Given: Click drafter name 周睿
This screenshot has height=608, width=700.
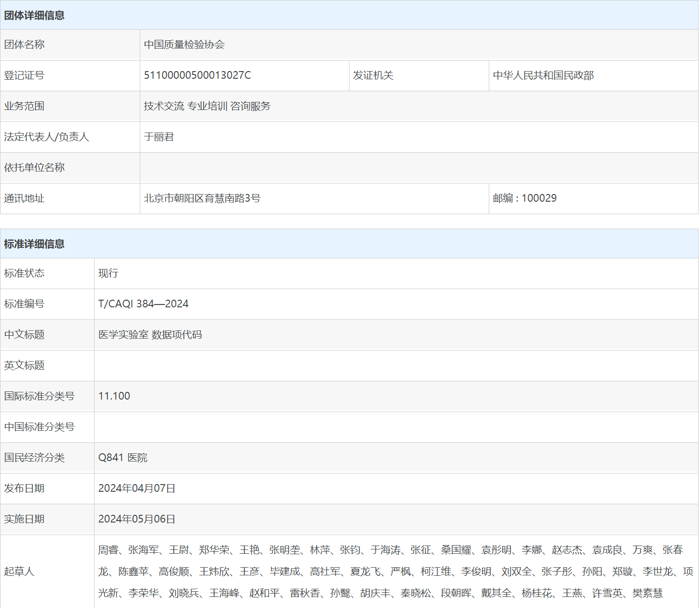Looking at the screenshot, I should (109, 550).
